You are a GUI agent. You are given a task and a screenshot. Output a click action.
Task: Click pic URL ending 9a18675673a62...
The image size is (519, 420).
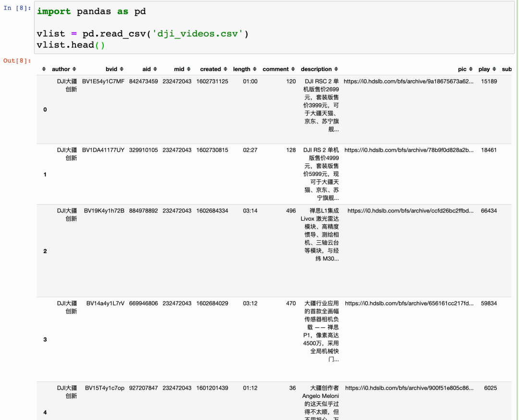pos(408,81)
